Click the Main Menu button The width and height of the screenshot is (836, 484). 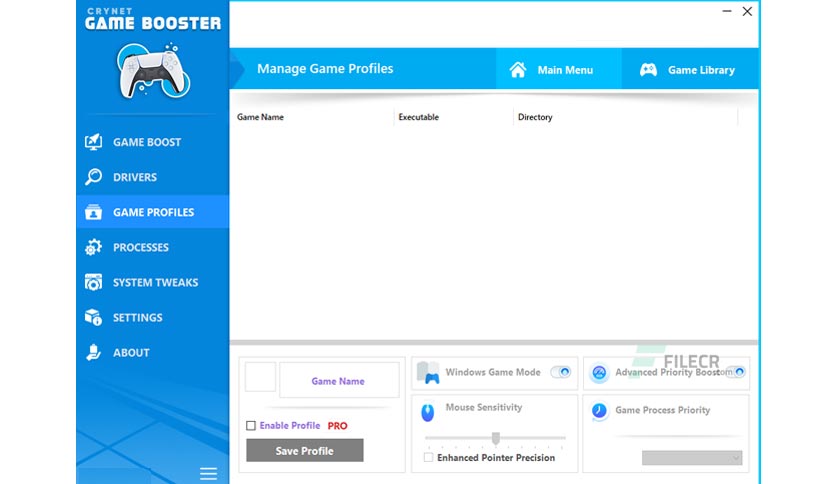[x=558, y=69]
